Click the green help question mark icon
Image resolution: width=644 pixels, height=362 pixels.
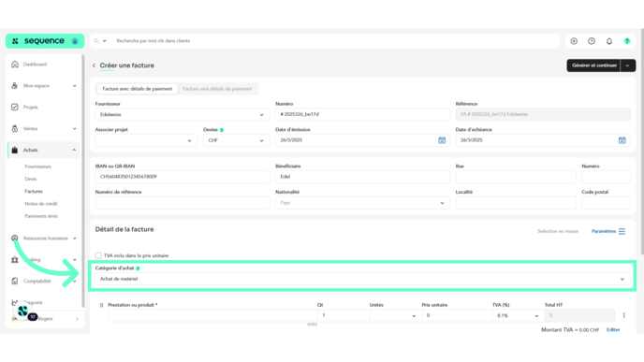point(627,41)
